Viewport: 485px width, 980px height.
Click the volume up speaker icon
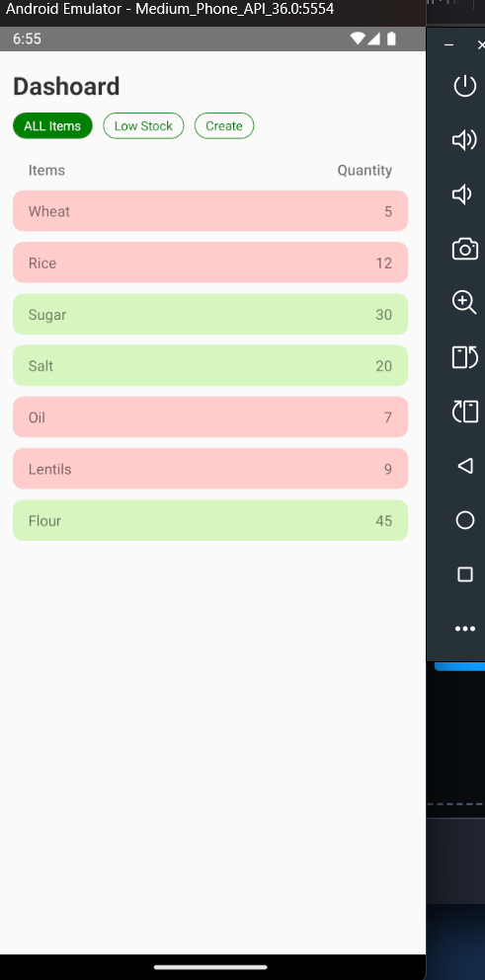coord(464,140)
